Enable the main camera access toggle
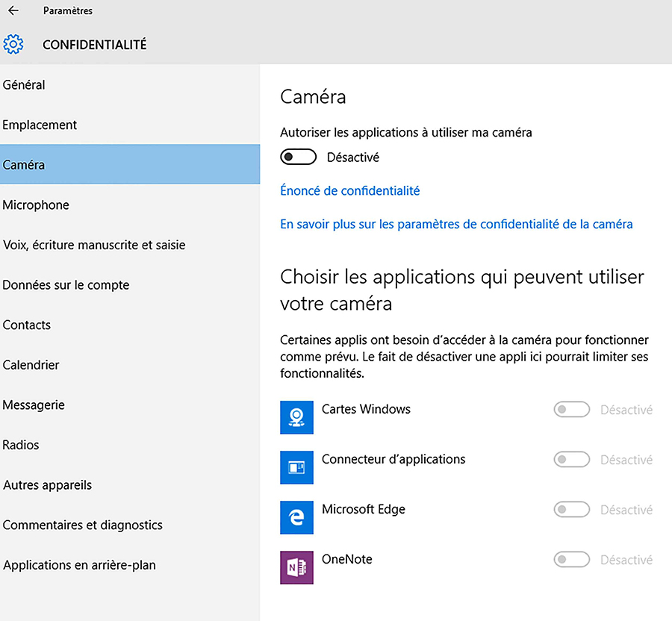The height and width of the screenshot is (621, 672). click(x=298, y=157)
